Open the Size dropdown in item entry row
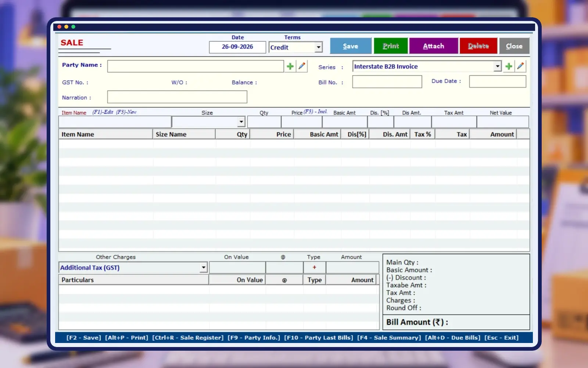This screenshot has width=588, height=368. pos(241,122)
